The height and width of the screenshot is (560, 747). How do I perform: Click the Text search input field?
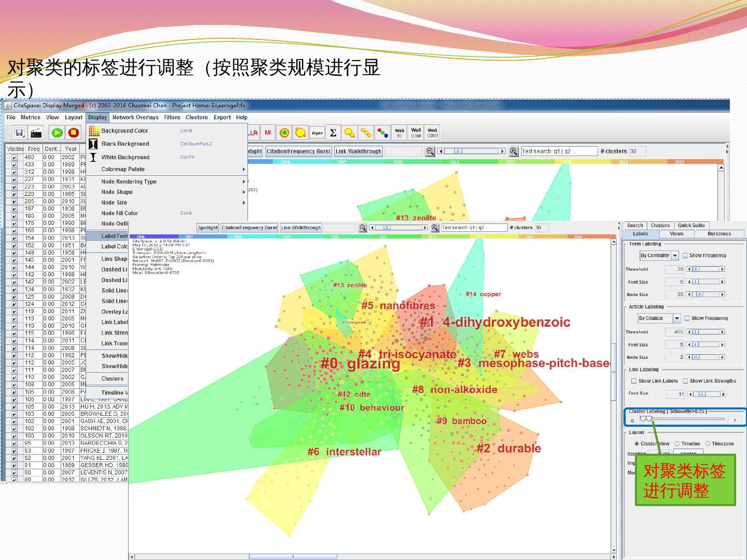559,151
